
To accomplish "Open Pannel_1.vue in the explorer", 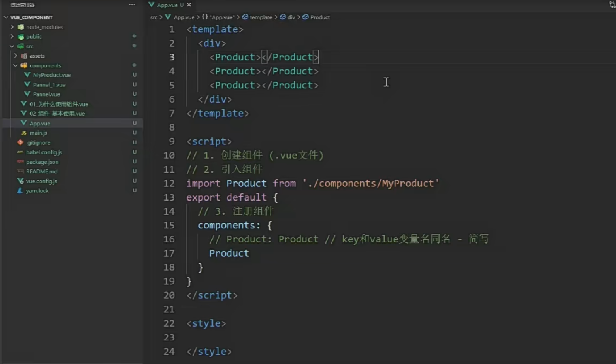I will tap(49, 85).
